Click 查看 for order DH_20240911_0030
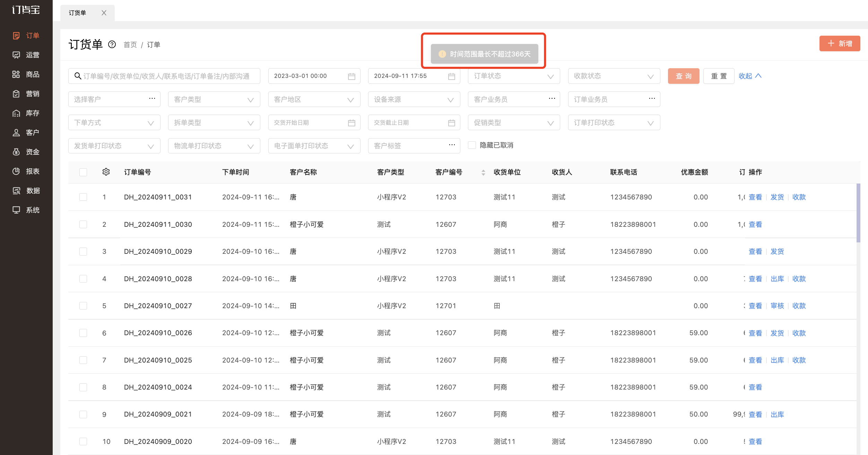The image size is (868, 455). 755,224
